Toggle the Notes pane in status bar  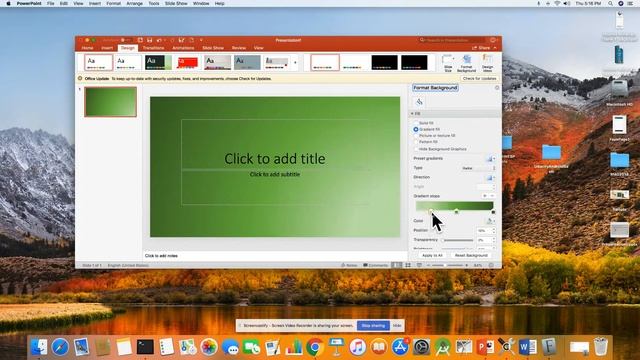click(349, 265)
